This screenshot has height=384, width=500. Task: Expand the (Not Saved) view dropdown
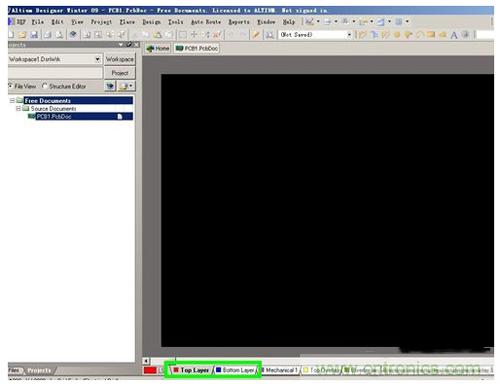coord(349,35)
